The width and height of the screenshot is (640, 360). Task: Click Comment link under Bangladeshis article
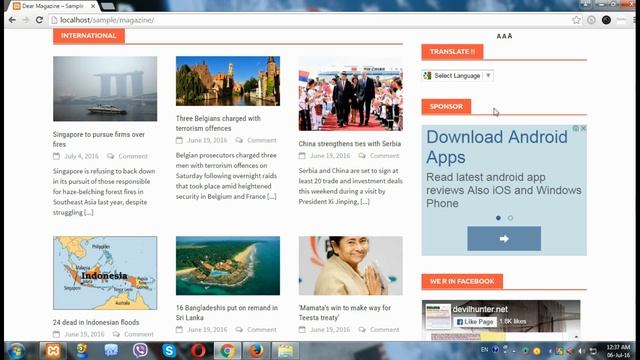pyautogui.click(x=262, y=329)
